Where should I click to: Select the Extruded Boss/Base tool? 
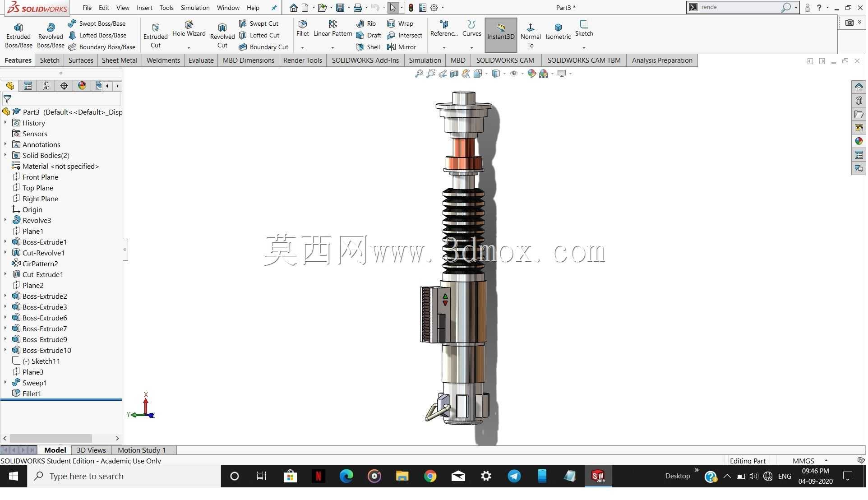point(18,35)
